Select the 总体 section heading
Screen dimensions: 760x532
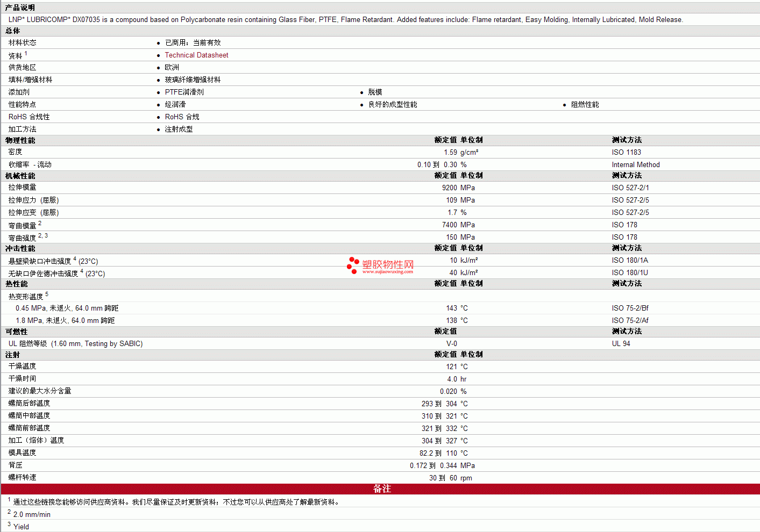point(13,31)
